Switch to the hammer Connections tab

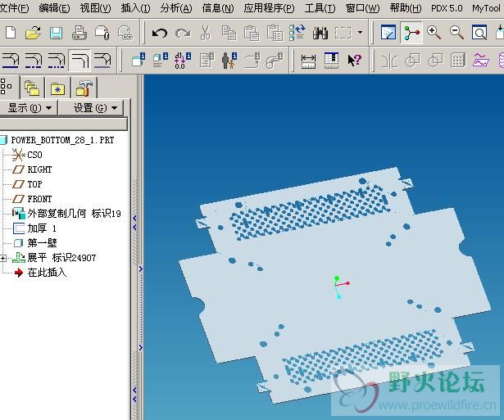coord(84,88)
